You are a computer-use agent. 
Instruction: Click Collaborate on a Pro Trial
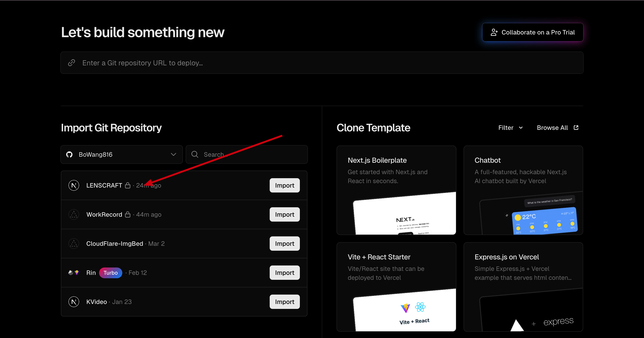tap(532, 32)
